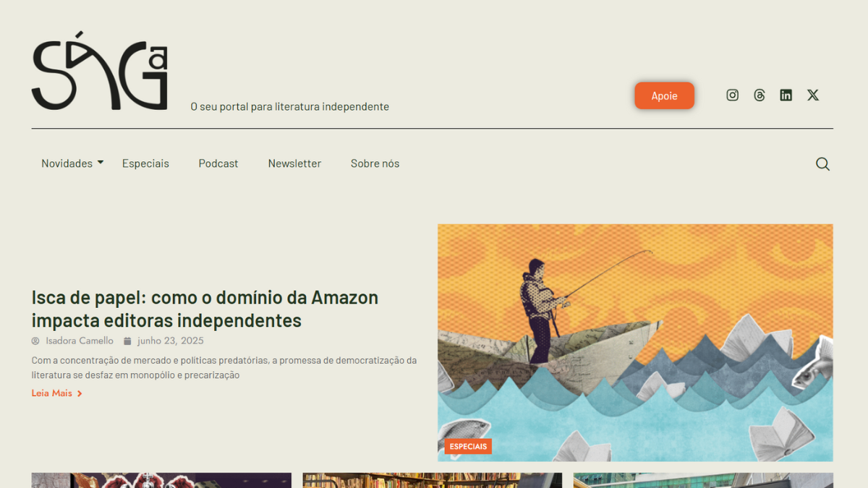Click the author icon beside Isadora Camello
Viewport: 868px width, 488px height.
[35, 341]
